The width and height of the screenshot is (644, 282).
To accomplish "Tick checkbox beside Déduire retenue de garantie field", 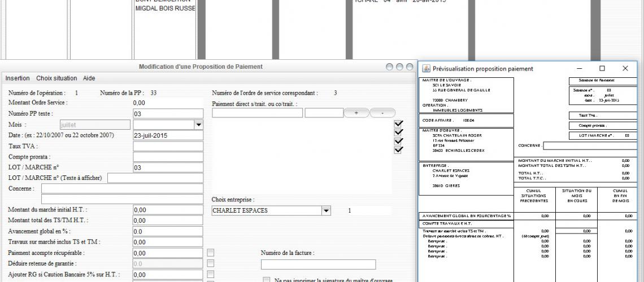I will [211, 263].
